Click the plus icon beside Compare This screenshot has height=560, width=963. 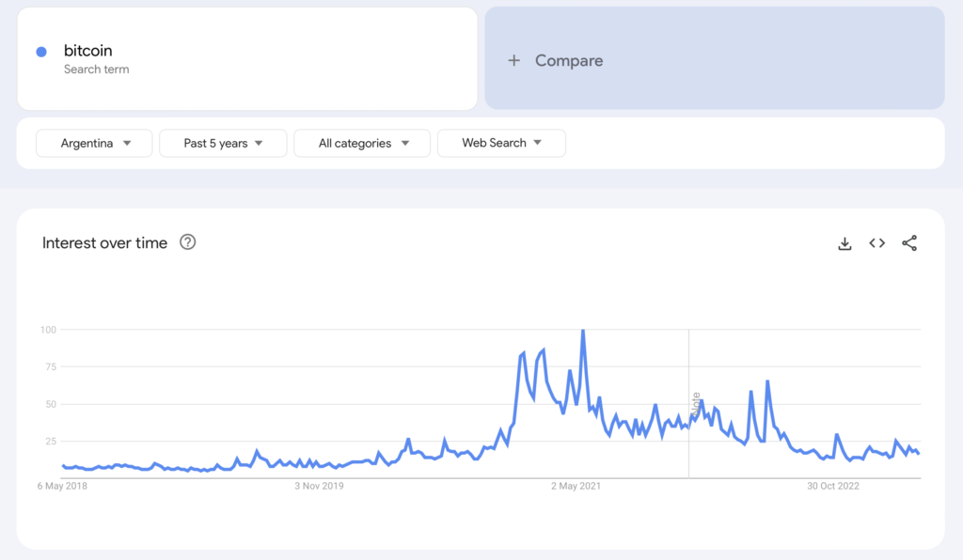[x=513, y=60]
